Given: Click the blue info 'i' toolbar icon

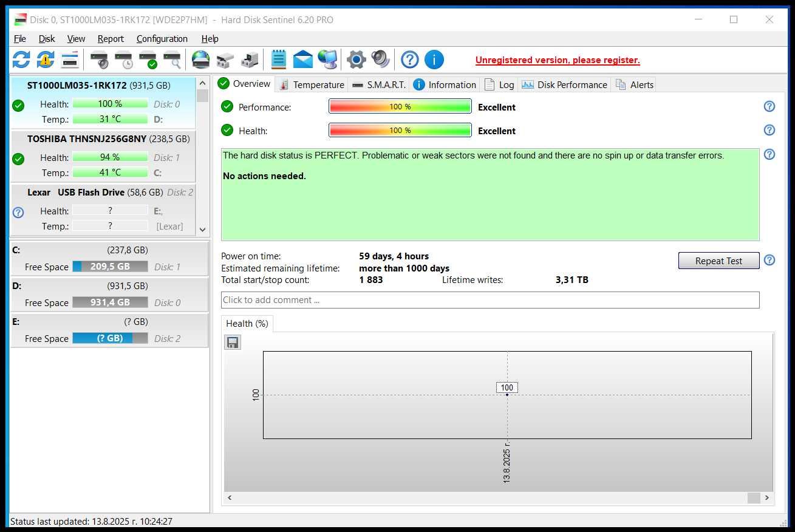Looking at the screenshot, I should [434, 60].
